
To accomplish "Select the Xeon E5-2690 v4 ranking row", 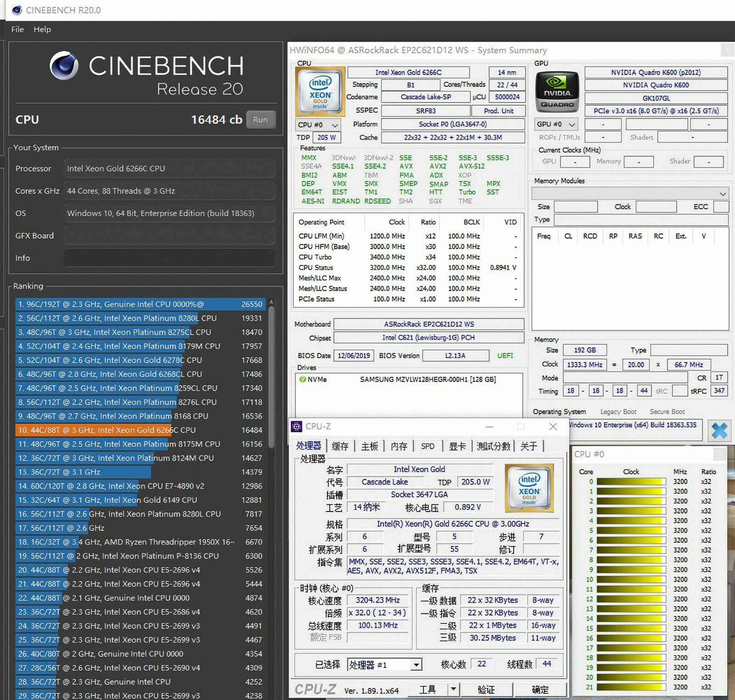I will (x=141, y=668).
